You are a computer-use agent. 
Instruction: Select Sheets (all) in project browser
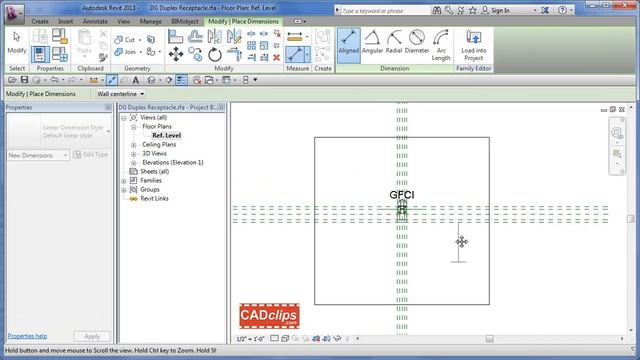pyautogui.click(x=155, y=171)
